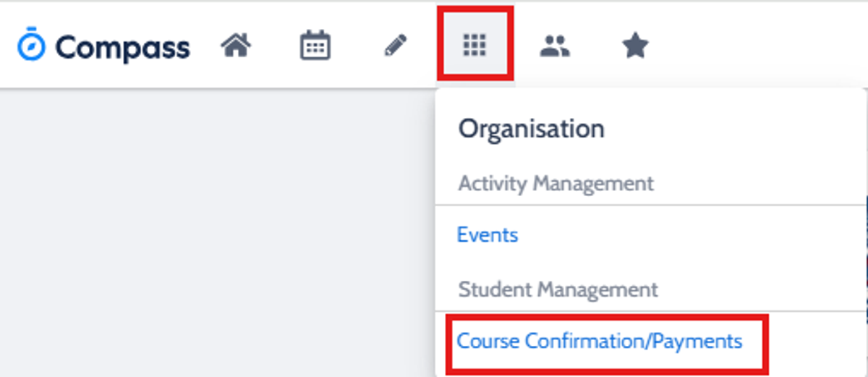Click empty grey area to dismiss menu
Viewport: 868px width, 377px height.
coord(217,232)
